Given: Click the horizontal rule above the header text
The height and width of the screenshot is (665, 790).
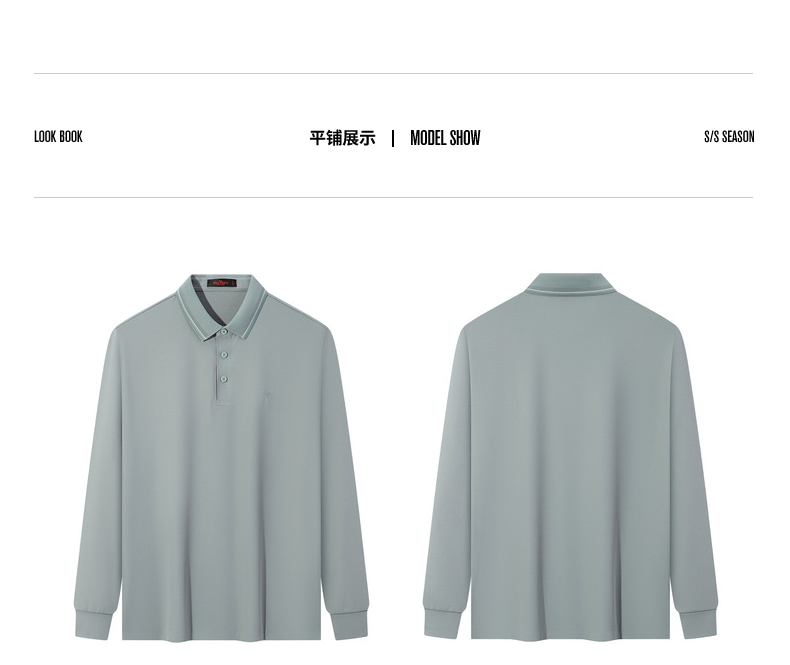Looking at the screenshot, I should [x=393, y=74].
